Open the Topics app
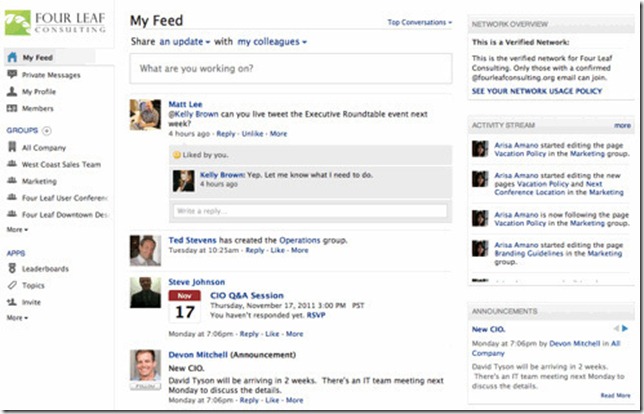 click(x=33, y=284)
